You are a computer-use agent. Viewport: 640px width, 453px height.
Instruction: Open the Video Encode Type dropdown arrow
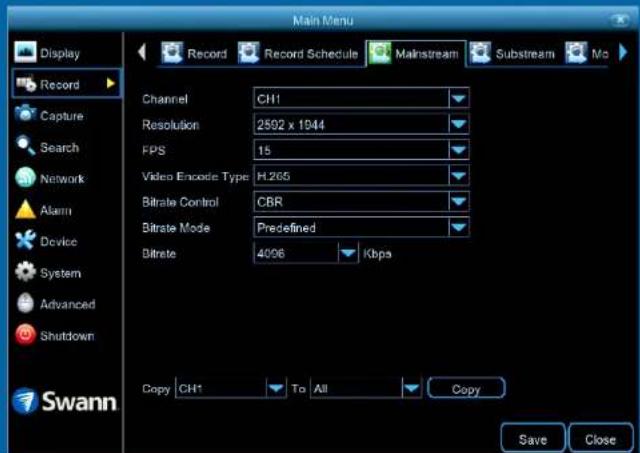pos(459,176)
